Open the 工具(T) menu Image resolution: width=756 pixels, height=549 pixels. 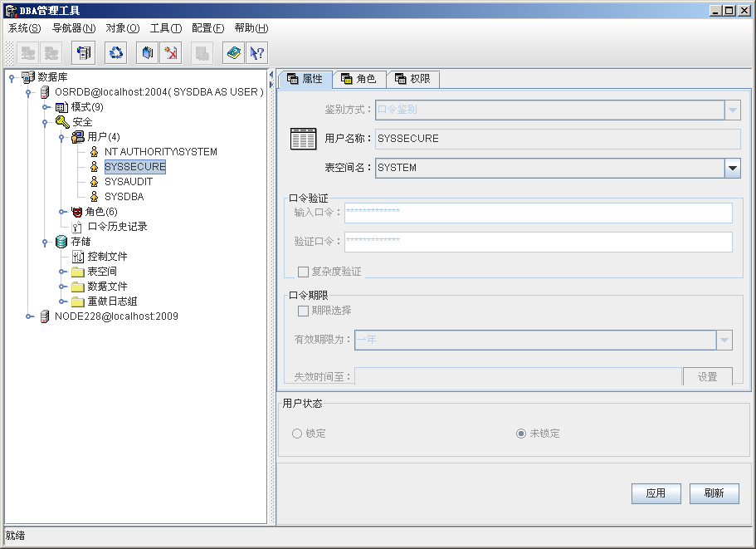pyautogui.click(x=165, y=27)
